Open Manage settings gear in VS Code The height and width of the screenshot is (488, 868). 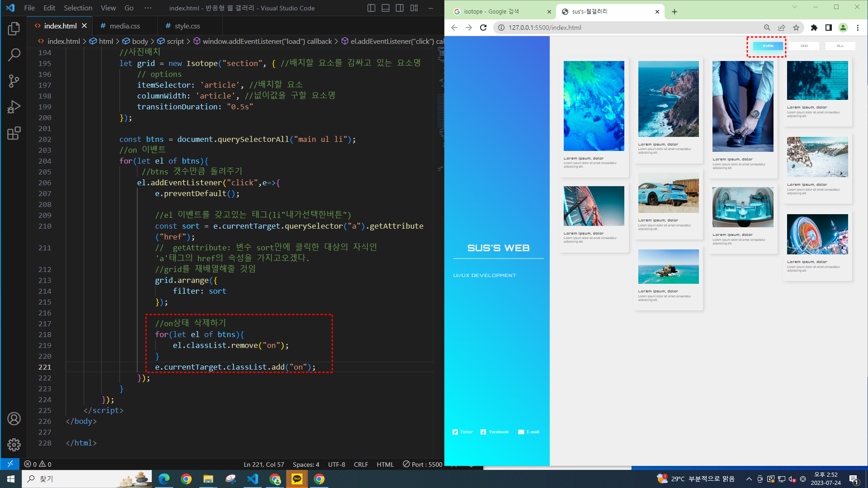tap(14, 445)
